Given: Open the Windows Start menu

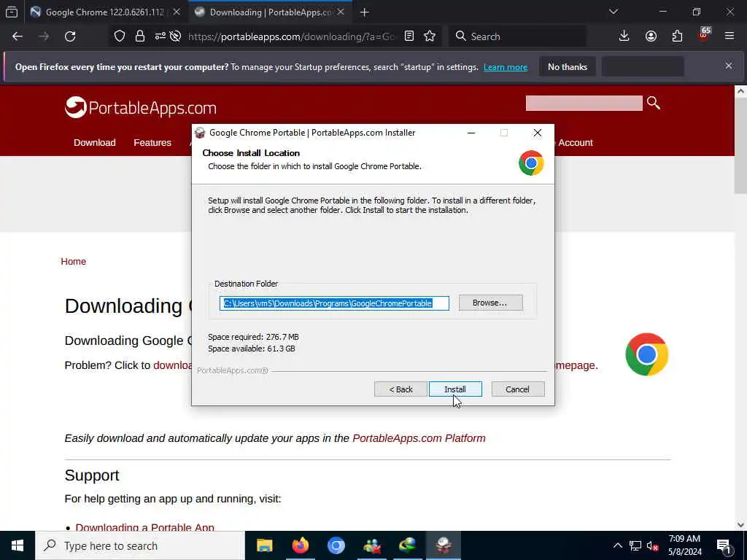Looking at the screenshot, I should coord(18,545).
